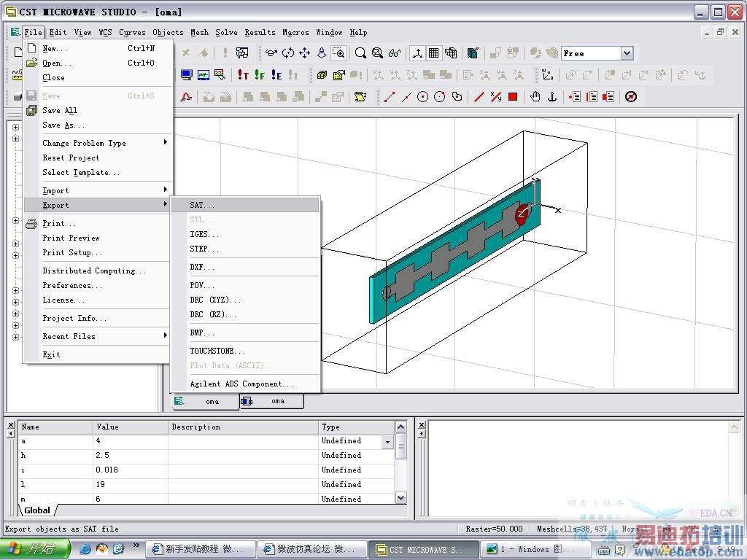Open Type dropdown for parameter a
This screenshot has height=560, width=747.
(387, 442)
